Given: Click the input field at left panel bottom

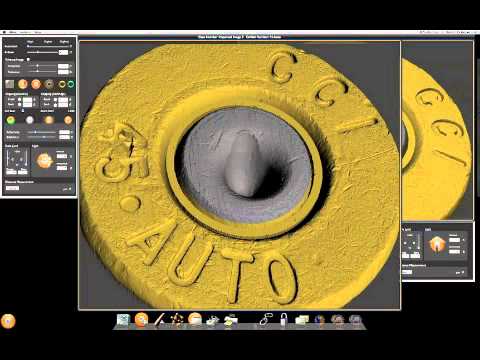Looking at the screenshot, I should [13, 188].
